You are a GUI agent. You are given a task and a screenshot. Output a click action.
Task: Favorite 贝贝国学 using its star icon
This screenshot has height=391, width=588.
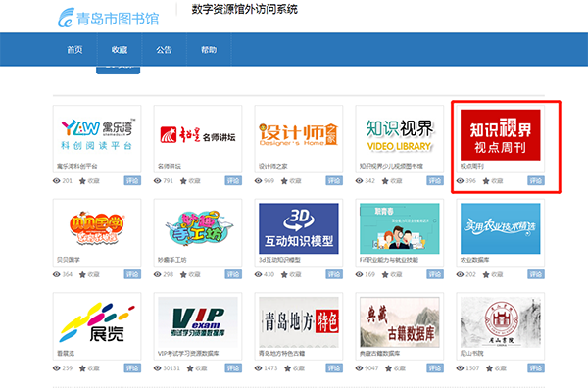pos(82,275)
